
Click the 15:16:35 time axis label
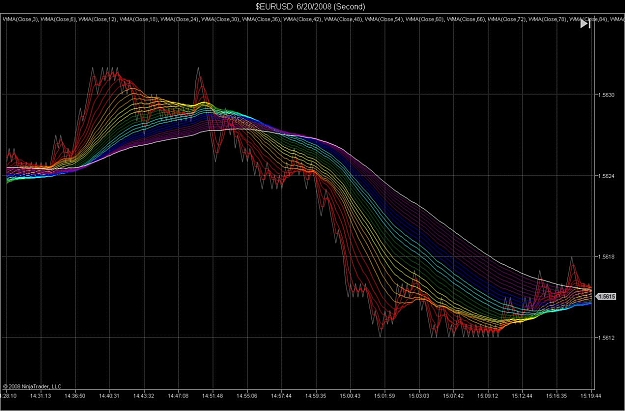pos(557,396)
